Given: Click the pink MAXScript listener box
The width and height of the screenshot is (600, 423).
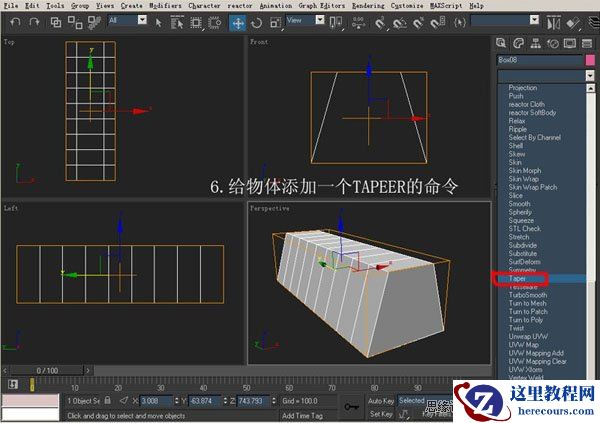Looking at the screenshot, I should [x=31, y=400].
